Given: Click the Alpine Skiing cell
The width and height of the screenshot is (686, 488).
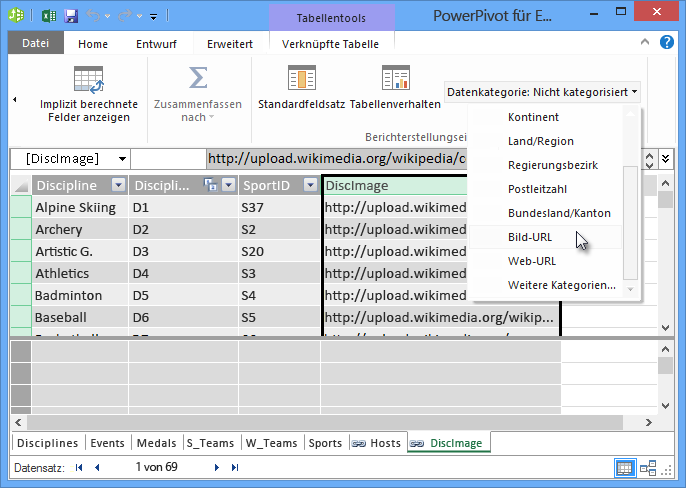Looking at the screenshot, I should 80,207.
